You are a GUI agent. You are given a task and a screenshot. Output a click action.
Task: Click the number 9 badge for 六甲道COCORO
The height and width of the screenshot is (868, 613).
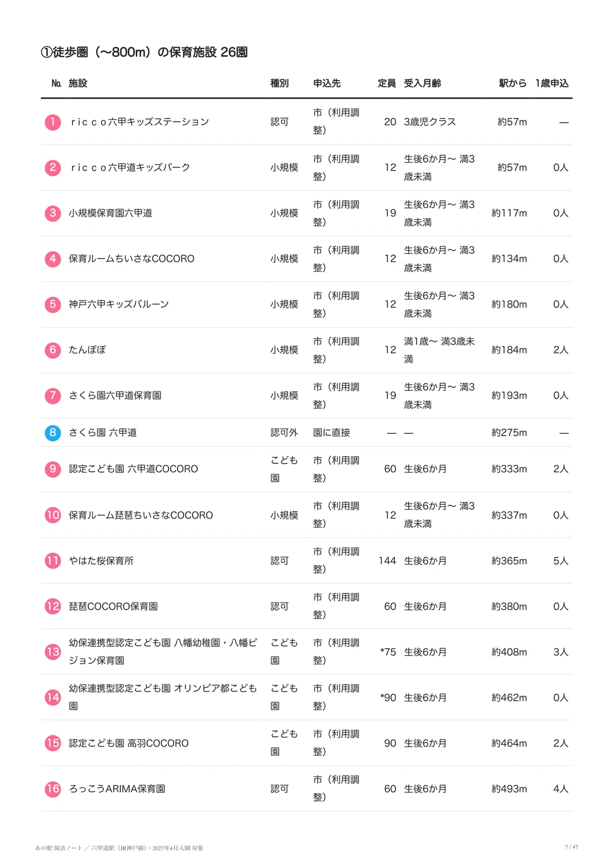click(53, 469)
